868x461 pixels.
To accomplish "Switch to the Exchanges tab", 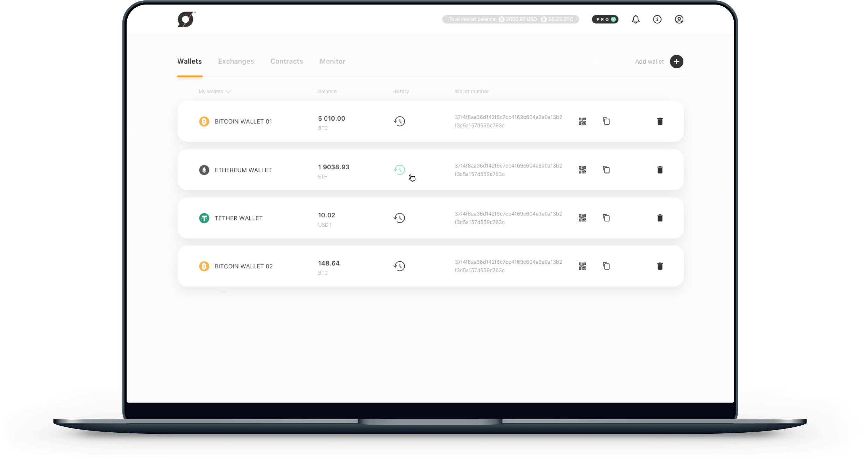I will (x=236, y=61).
